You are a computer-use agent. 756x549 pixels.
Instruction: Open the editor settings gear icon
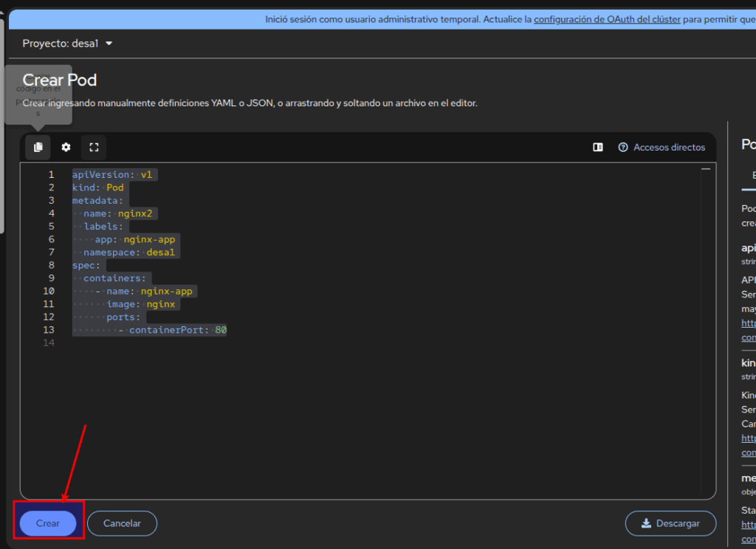point(66,148)
